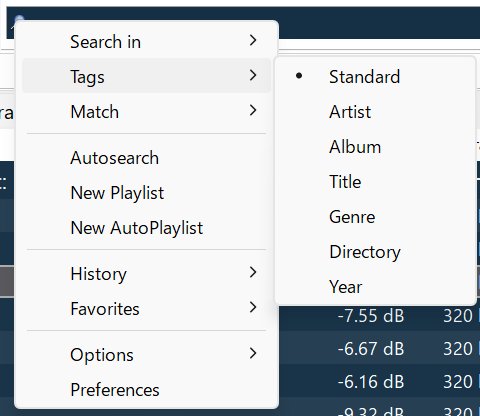
Task: Open the Options submenu
Action: (x=146, y=355)
